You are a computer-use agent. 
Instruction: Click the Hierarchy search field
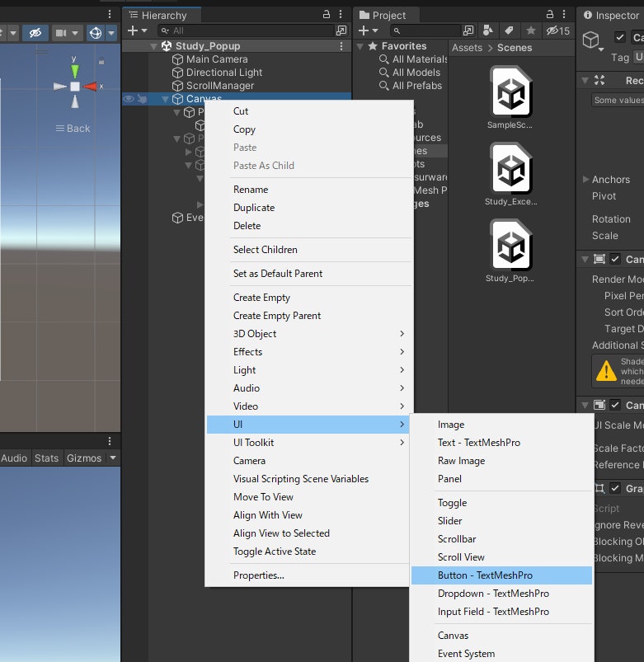tap(247, 31)
